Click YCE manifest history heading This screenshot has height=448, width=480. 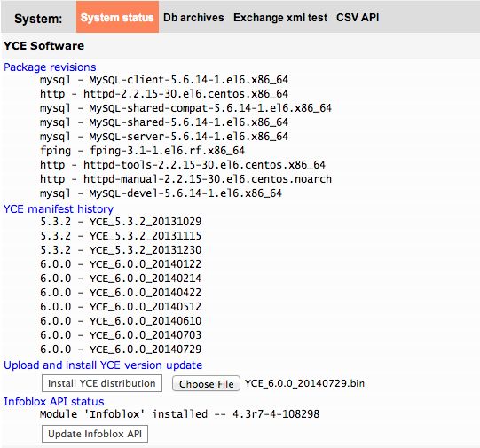click(59, 209)
